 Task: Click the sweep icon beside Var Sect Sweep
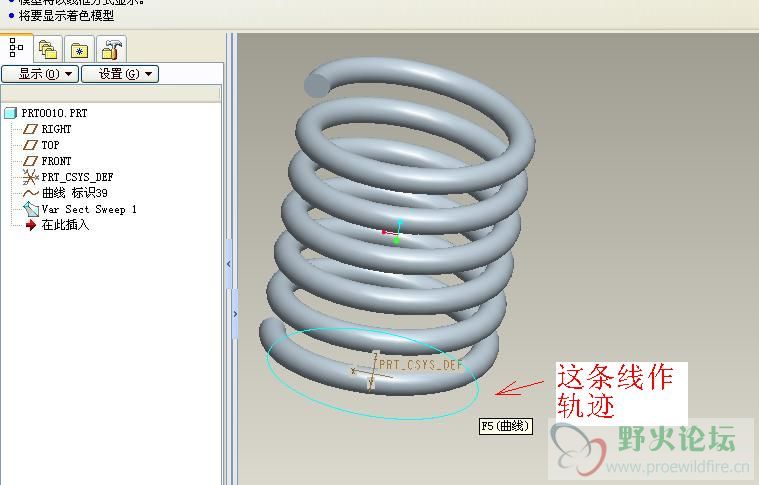[31, 209]
